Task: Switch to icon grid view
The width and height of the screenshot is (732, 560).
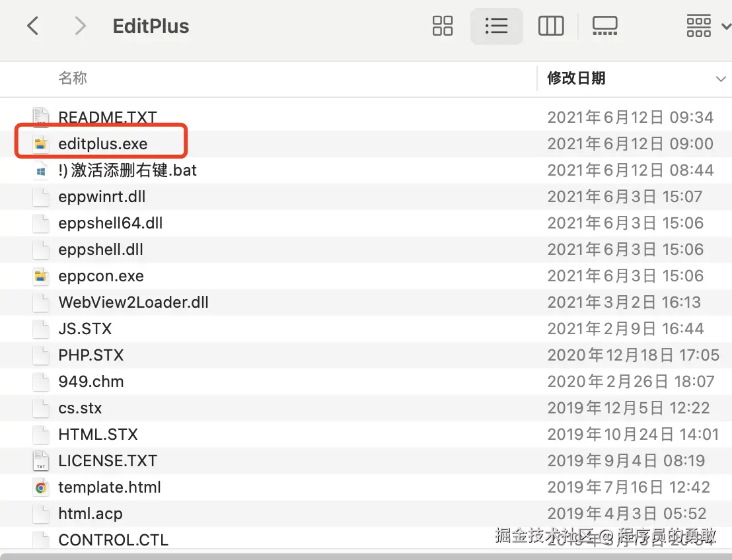Action: [443, 26]
